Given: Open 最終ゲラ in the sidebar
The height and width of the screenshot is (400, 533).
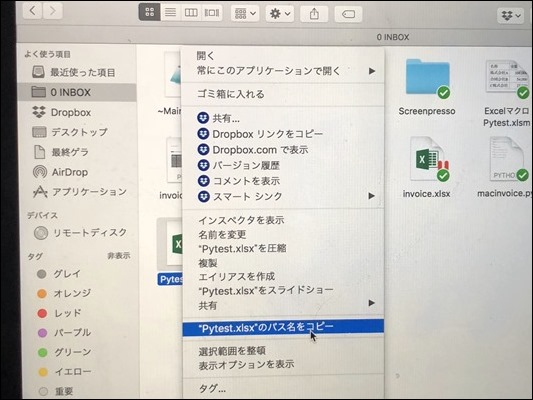Looking at the screenshot, I should (x=61, y=152).
